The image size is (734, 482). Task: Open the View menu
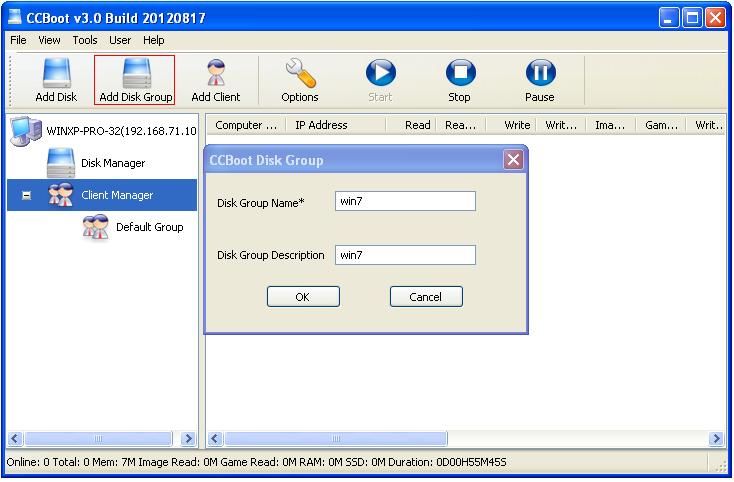tap(49, 40)
